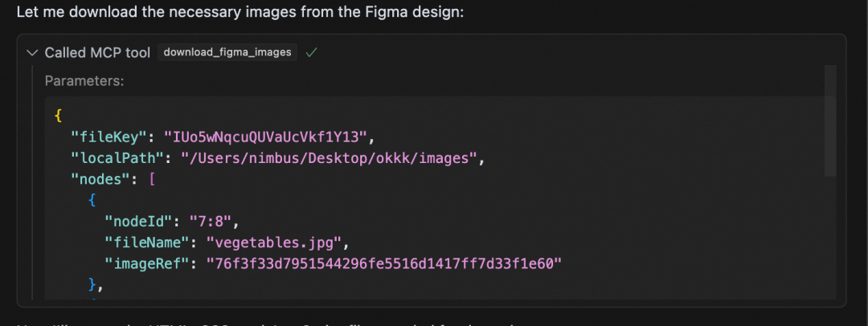Click the parameters panel vertical scrollbar
The width and height of the screenshot is (868, 326).
[829, 120]
